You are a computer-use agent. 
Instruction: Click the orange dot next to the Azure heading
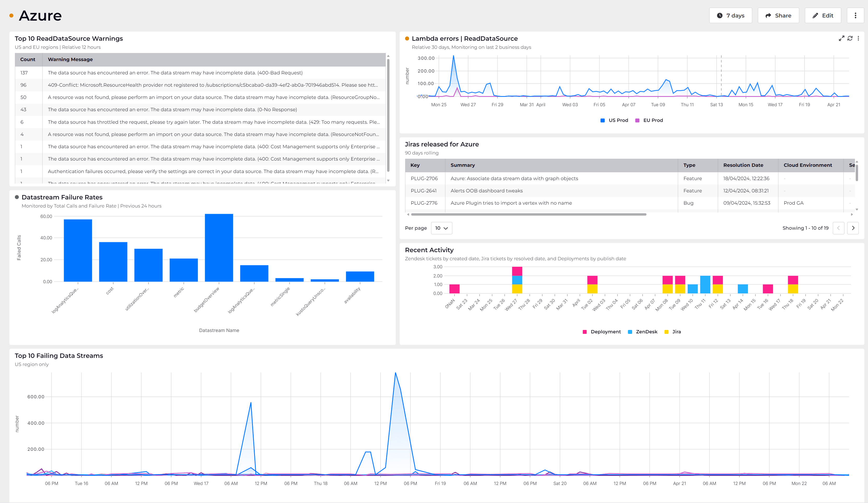click(11, 16)
